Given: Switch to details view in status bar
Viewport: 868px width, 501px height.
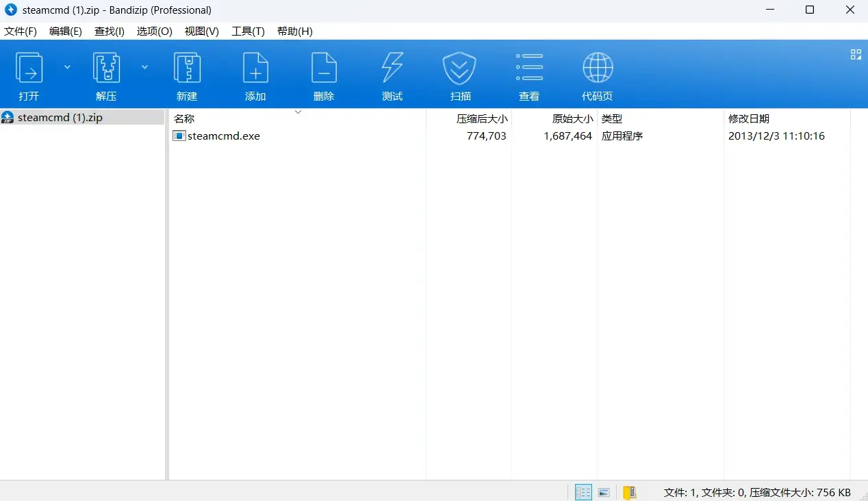Looking at the screenshot, I should (x=583, y=492).
